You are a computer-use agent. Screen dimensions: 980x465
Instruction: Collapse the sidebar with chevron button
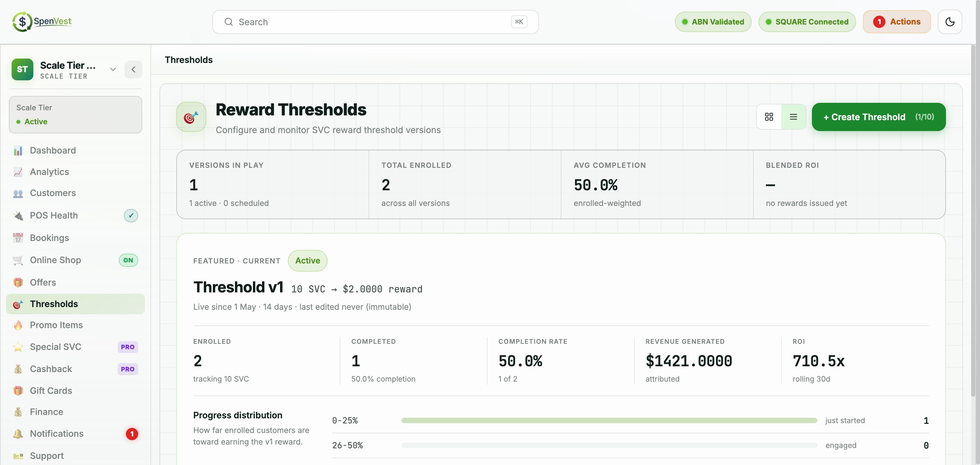(133, 69)
